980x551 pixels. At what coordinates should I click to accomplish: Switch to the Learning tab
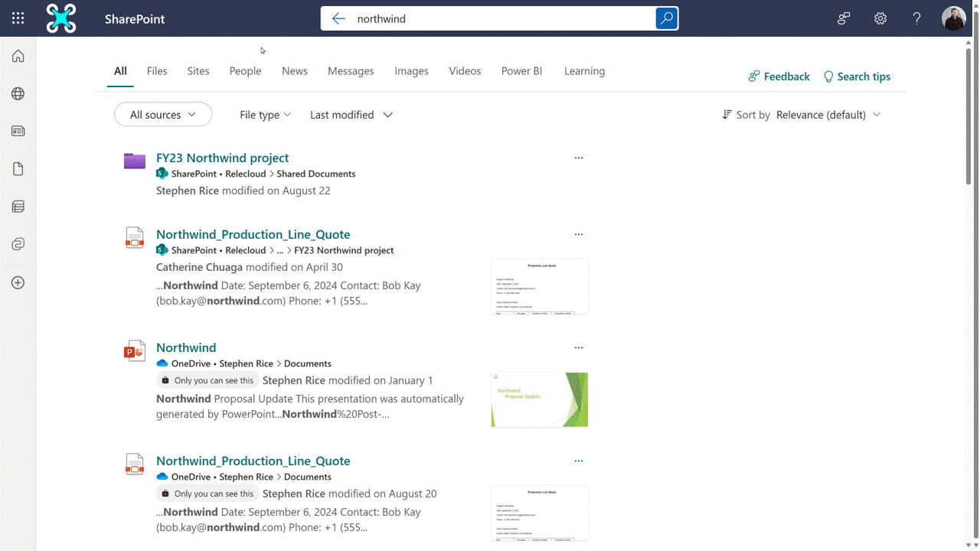pyautogui.click(x=584, y=71)
